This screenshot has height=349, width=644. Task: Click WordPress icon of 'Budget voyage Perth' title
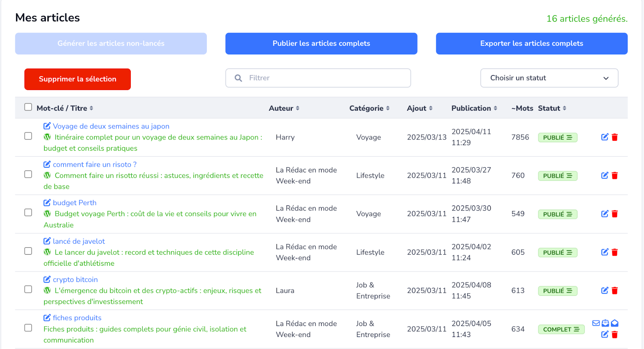(47, 214)
